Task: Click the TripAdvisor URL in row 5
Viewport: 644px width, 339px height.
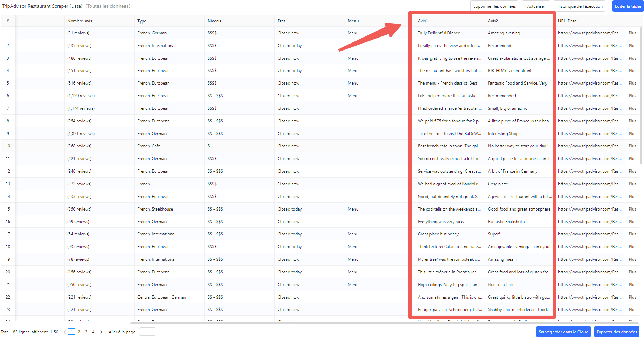Action: pyautogui.click(x=590, y=83)
